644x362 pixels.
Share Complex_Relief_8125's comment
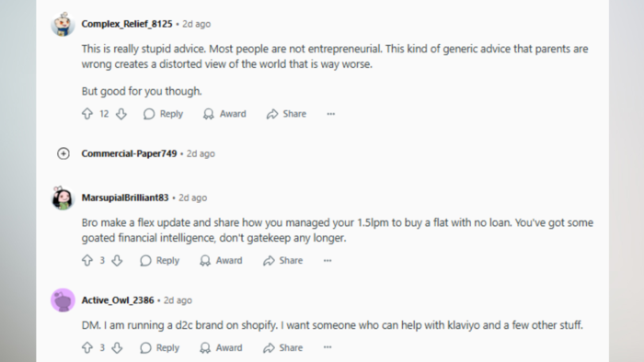tap(286, 114)
